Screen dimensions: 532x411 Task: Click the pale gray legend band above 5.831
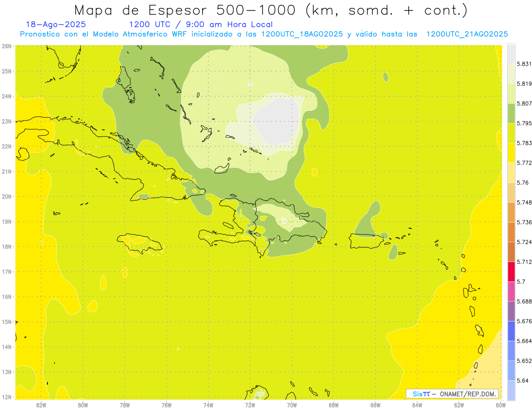(x=511, y=54)
